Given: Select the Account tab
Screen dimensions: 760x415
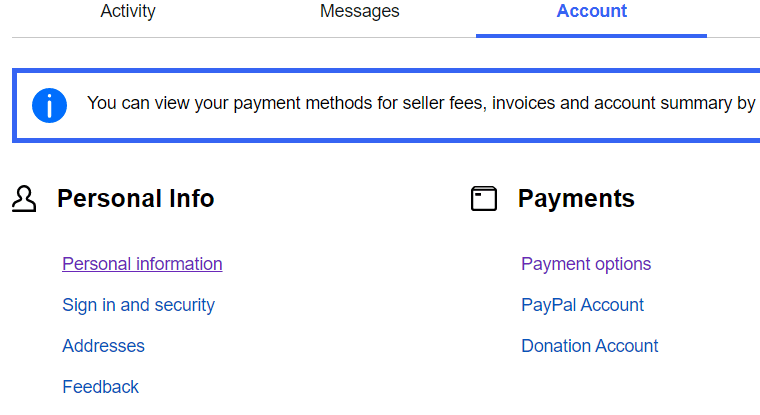Looking at the screenshot, I should tap(591, 11).
